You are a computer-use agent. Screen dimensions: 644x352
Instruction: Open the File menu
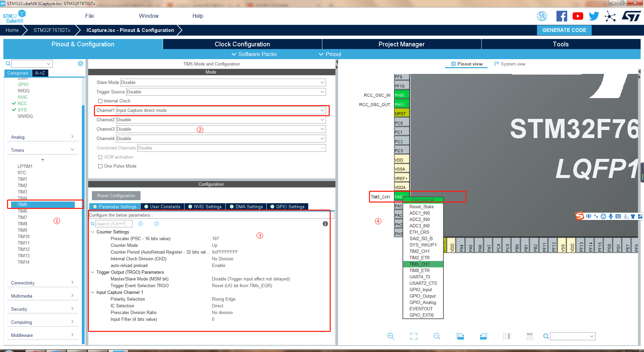point(90,16)
